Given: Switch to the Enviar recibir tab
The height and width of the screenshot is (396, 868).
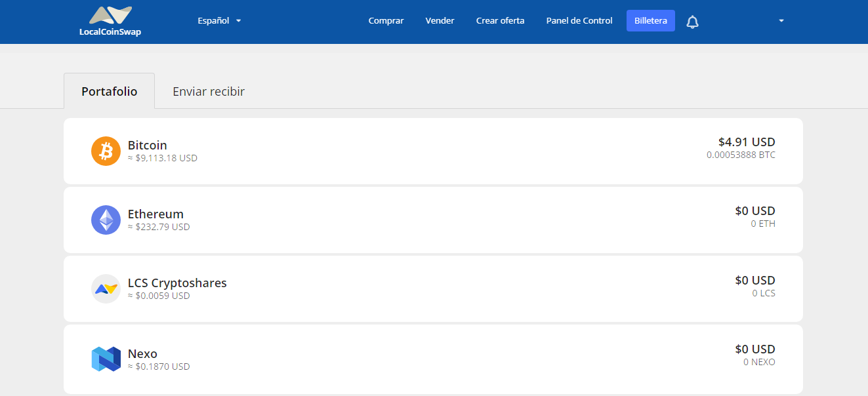Looking at the screenshot, I should click(x=209, y=91).
